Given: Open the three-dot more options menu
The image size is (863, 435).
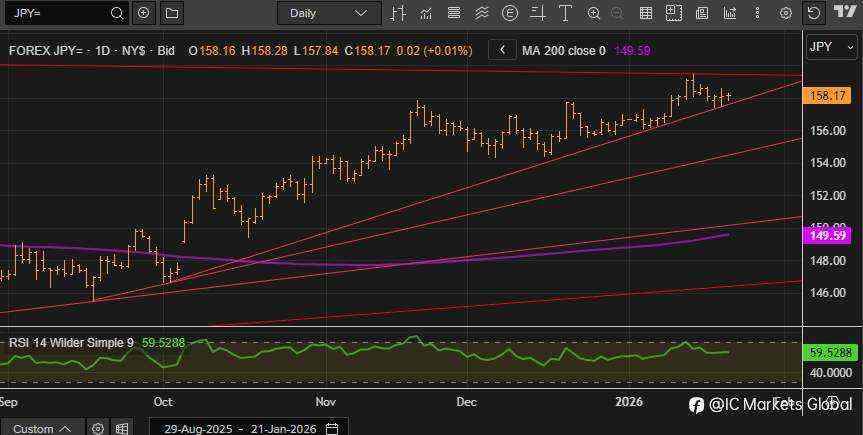Looking at the screenshot, I should [x=757, y=13].
